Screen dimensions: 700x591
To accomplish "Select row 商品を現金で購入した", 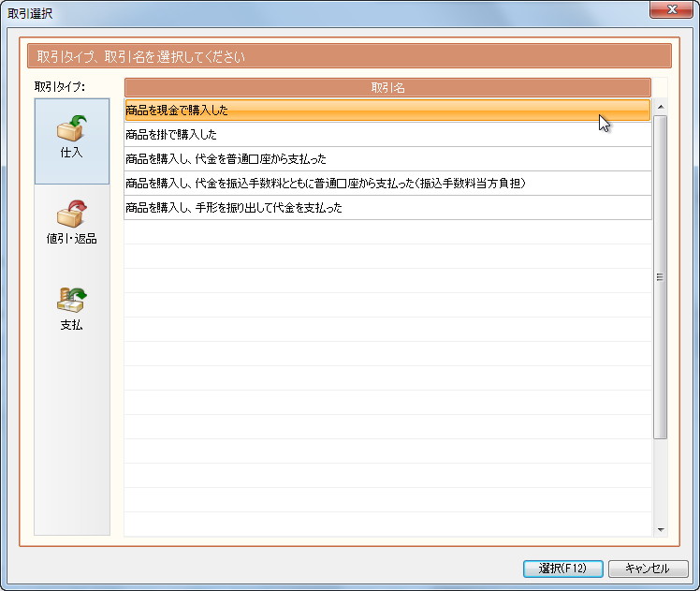I will (x=387, y=110).
